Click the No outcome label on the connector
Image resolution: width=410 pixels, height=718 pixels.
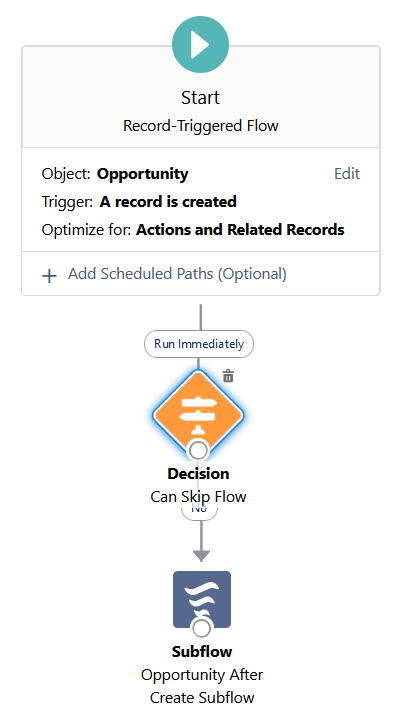coord(199,512)
